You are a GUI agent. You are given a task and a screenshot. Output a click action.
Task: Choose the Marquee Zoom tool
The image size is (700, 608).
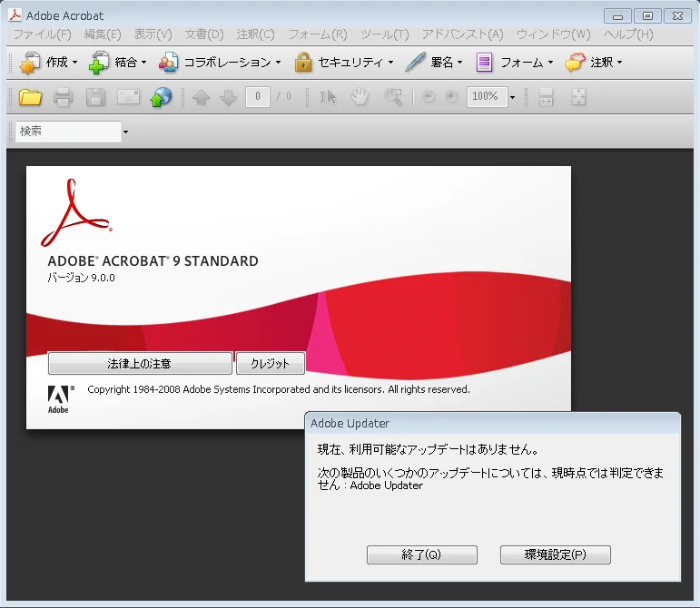tap(393, 97)
